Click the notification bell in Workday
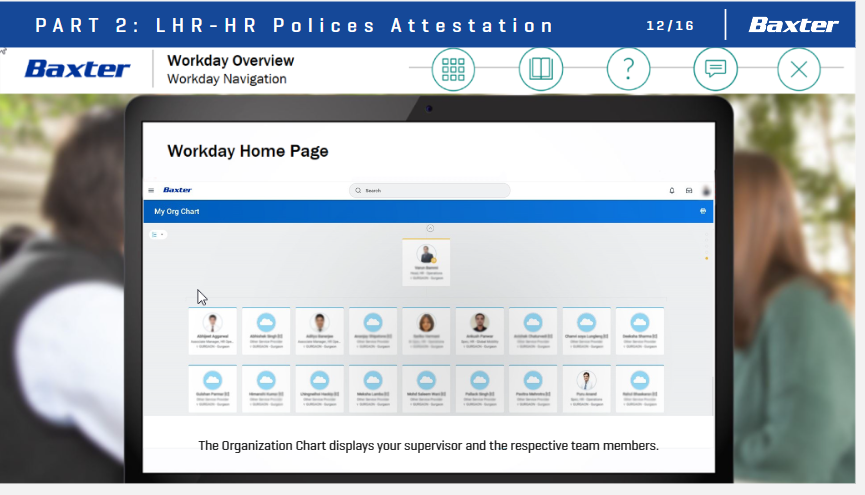Screen dimensions: 865x495 [x=672, y=190]
